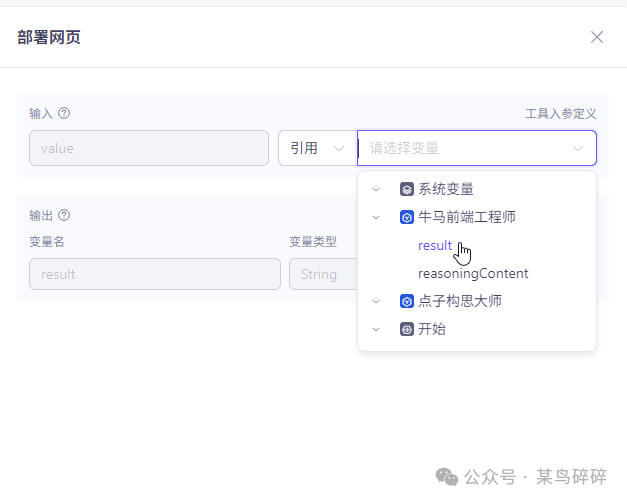The height and width of the screenshot is (502, 627).
Task: Click the result output variable name field
Action: (x=155, y=274)
